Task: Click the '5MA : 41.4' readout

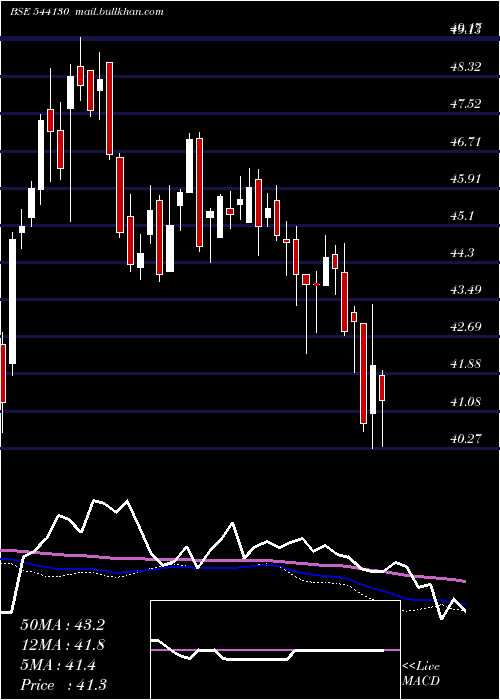Action: [x=58, y=665]
